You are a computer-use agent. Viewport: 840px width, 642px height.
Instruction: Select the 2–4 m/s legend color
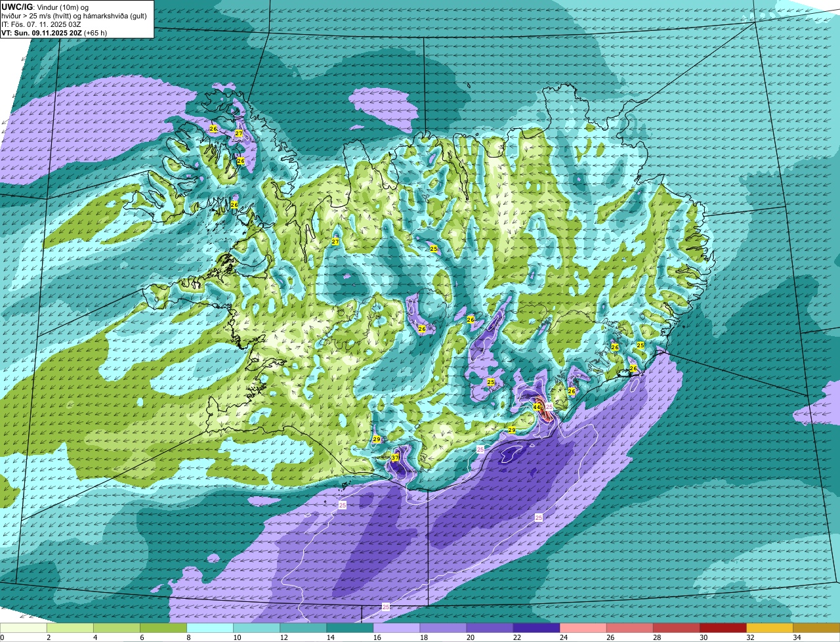point(70,628)
